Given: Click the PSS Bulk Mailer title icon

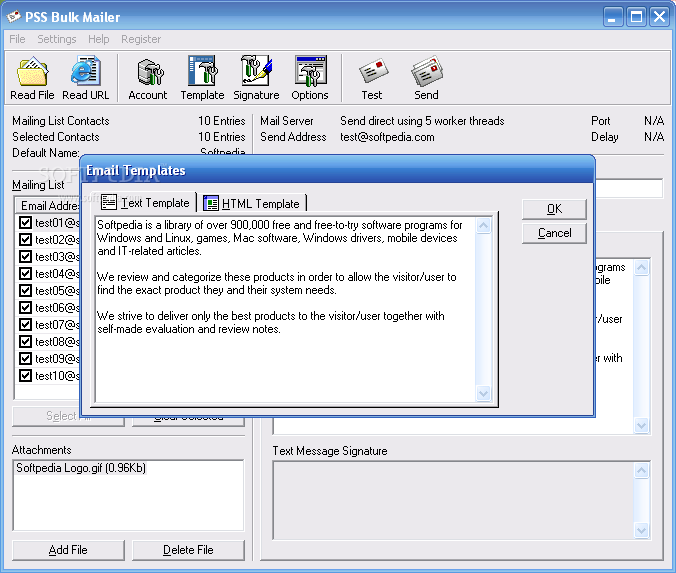Looking at the screenshot, I should (14, 17).
